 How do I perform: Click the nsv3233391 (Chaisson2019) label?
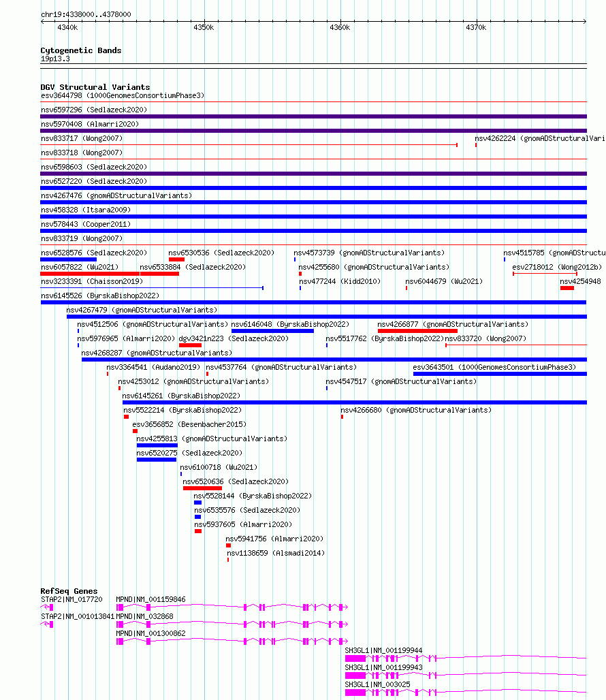pos(92,281)
